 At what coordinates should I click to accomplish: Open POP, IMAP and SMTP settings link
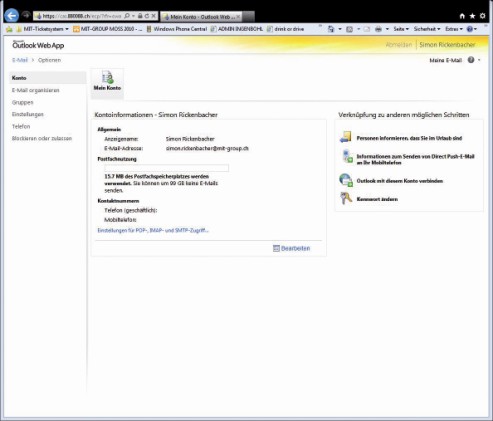(x=153, y=230)
